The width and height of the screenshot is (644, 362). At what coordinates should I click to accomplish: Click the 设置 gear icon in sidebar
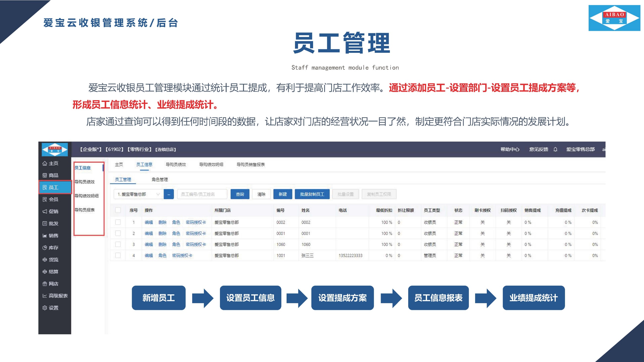pos(45,308)
